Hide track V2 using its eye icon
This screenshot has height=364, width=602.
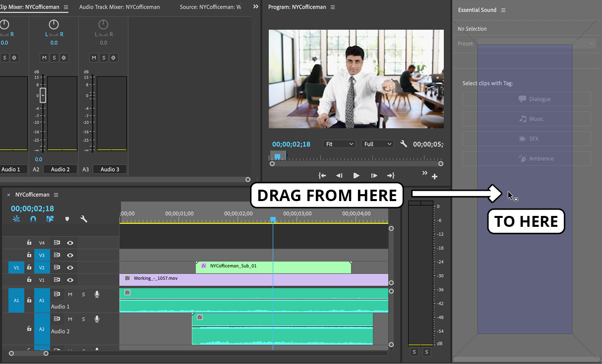[x=70, y=267]
